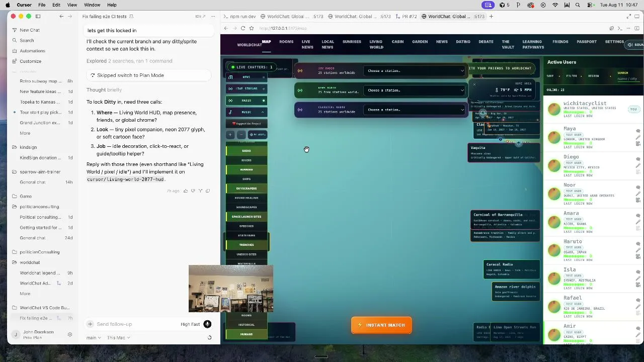
Task: Open the Amazon river dolphin card
Action: 516,291
